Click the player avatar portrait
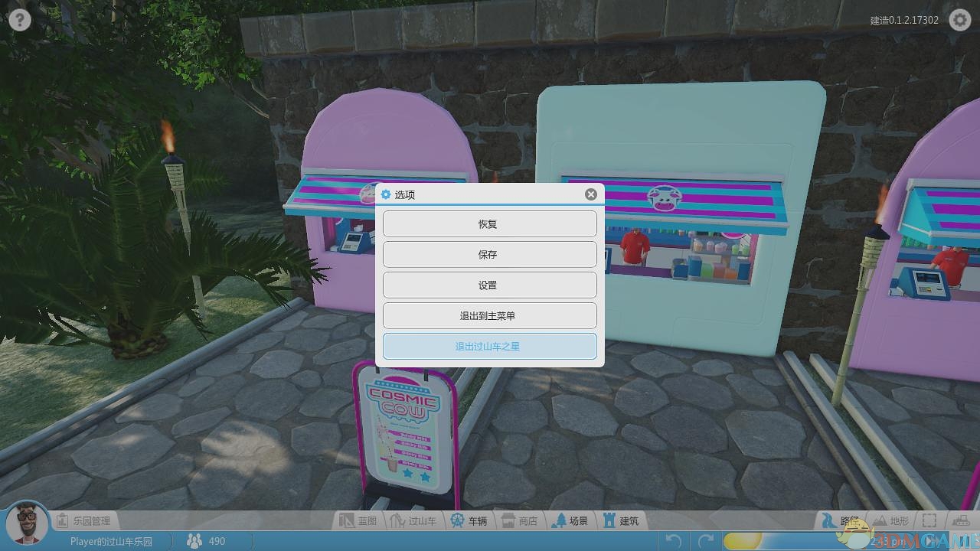The height and width of the screenshot is (551, 980). click(26, 523)
